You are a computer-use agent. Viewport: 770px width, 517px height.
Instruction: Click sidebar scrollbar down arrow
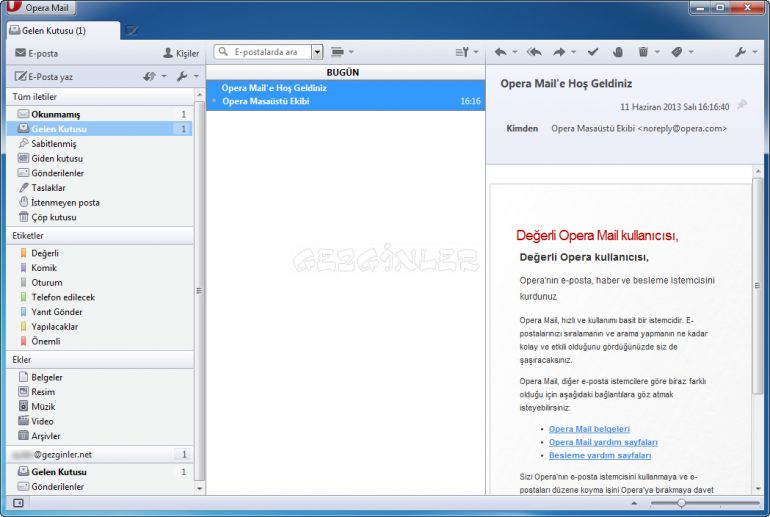199,489
